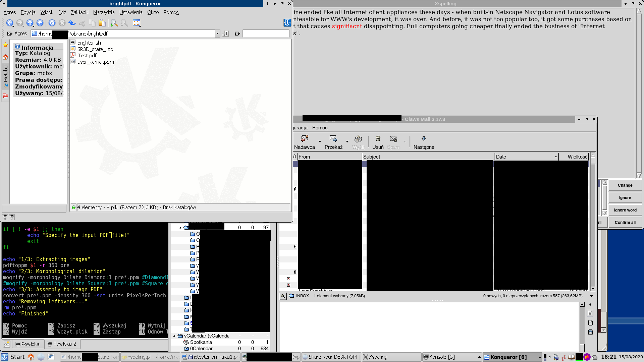Open the address bar history dropdown
The height and width of the screenshot is (362, 644).
[217, 34]
